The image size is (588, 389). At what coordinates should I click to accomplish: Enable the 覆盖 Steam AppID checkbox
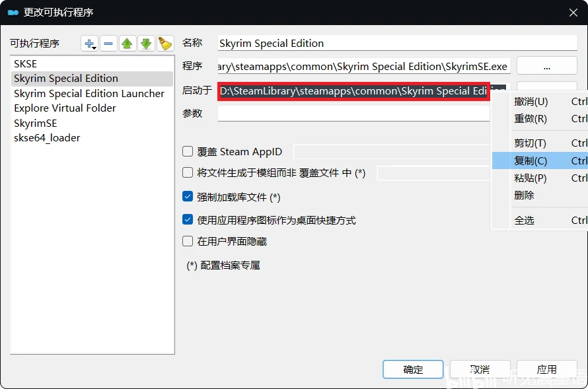[x=188, y=151]
